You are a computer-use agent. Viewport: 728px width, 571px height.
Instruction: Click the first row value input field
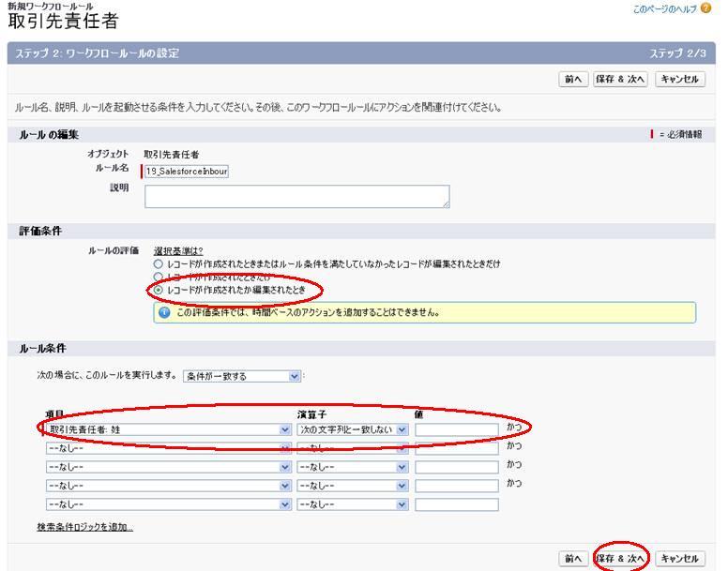456,428
